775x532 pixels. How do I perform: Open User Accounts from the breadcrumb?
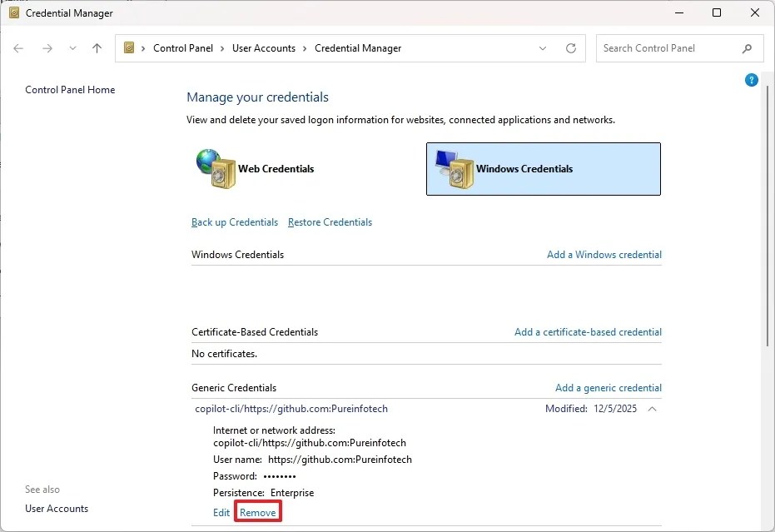tap(264, 48)
